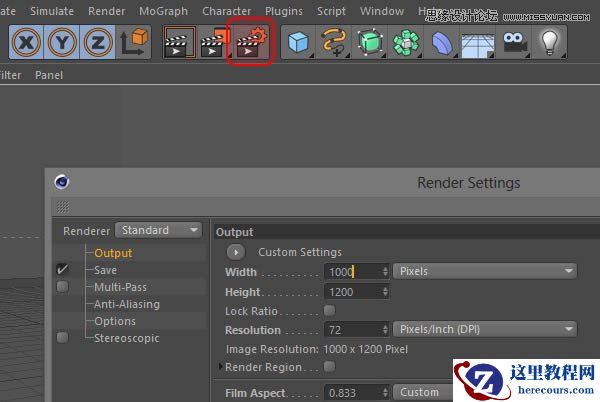
Task: Select Options in settings tree
Action: click(115, 321)
